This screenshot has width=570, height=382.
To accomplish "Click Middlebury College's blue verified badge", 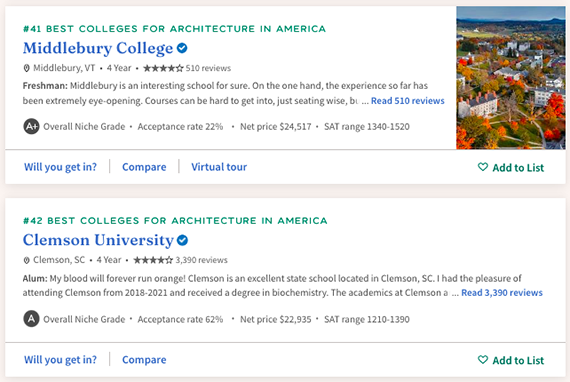I will tap(182, 48).
